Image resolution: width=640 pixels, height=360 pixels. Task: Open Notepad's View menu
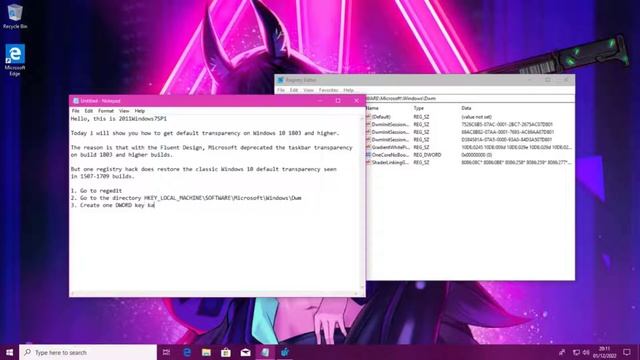pos(124,111)
